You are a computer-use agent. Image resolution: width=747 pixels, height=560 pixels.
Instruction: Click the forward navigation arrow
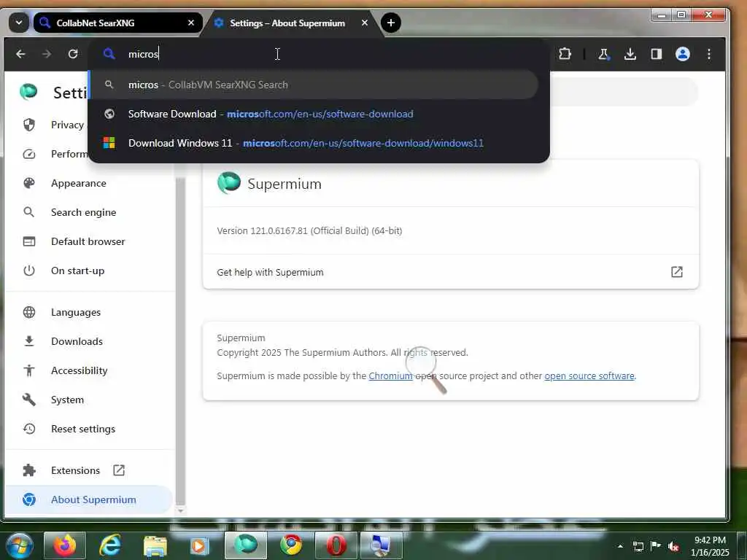47,54
